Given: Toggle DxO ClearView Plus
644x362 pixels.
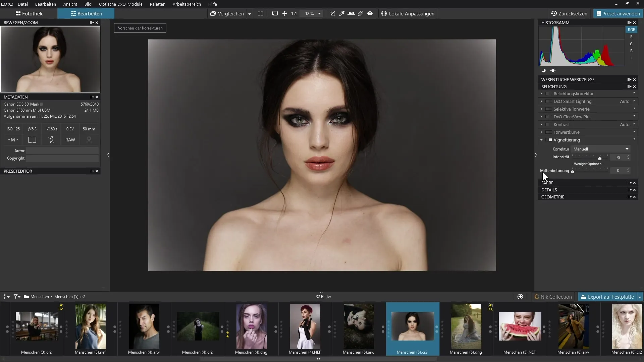Looking at the screenshot, I should click(549, 117).
